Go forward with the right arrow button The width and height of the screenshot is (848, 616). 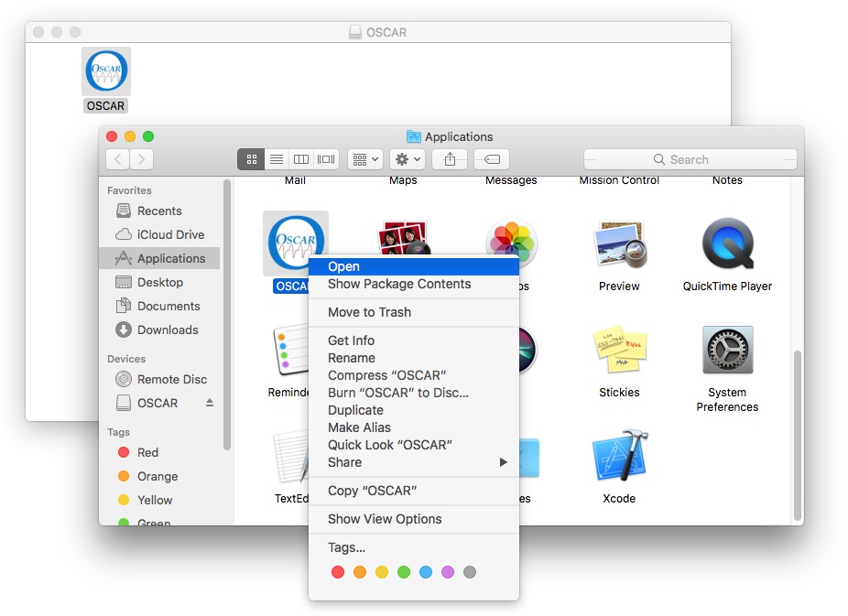click(141, 159)
